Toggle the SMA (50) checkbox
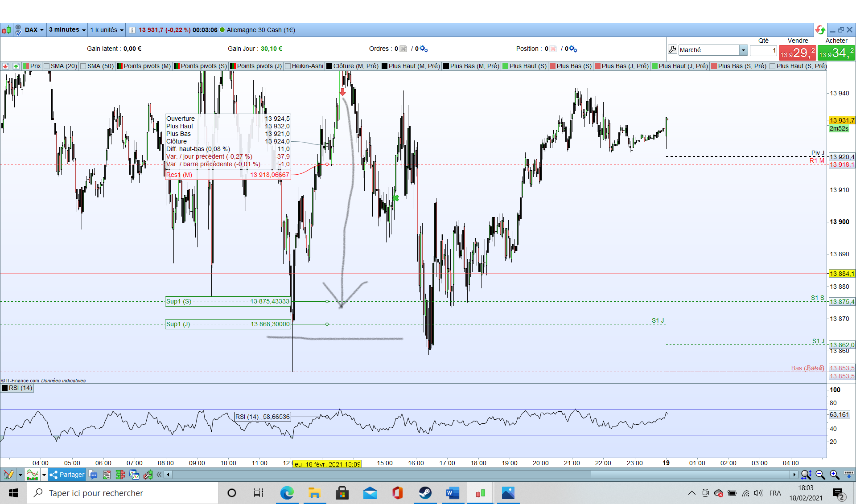 pos(83,66)
